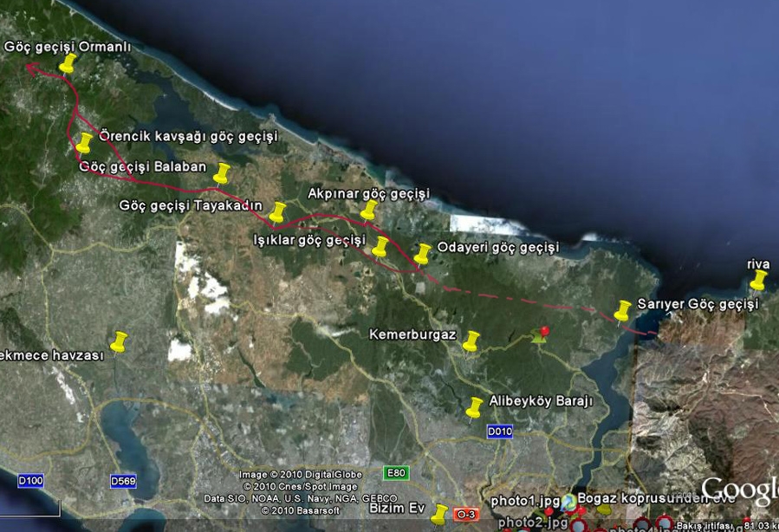Open the photo1.jpg photo placemark
The height and width of the screenshot is (532, 779).
click(524, 500)
